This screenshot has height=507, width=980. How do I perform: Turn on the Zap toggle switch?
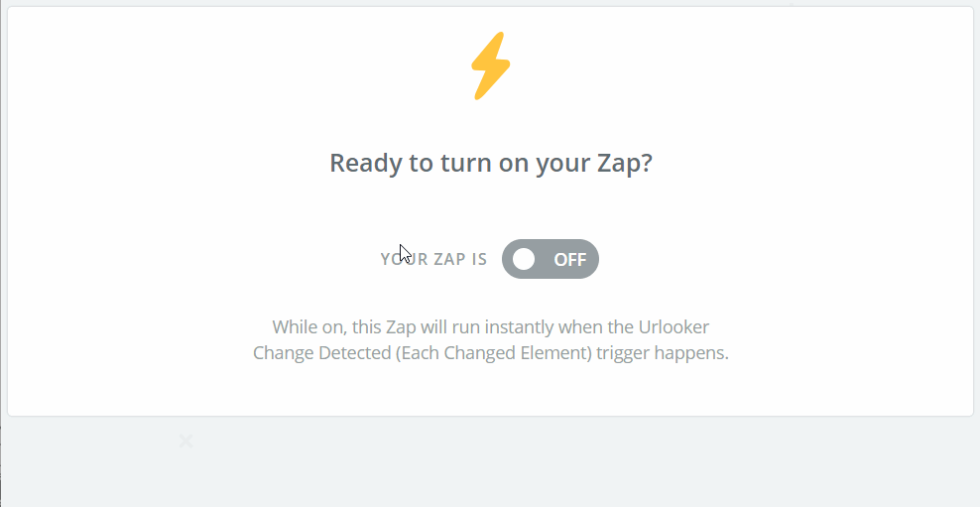pyautogui.click(x=551, y=259)
